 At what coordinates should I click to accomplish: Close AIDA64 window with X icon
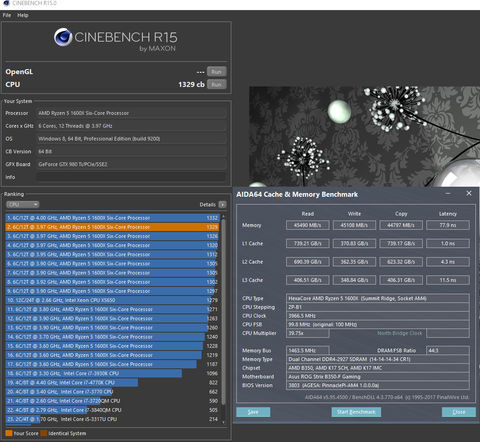pyautogui.click(x=469, y=193)
